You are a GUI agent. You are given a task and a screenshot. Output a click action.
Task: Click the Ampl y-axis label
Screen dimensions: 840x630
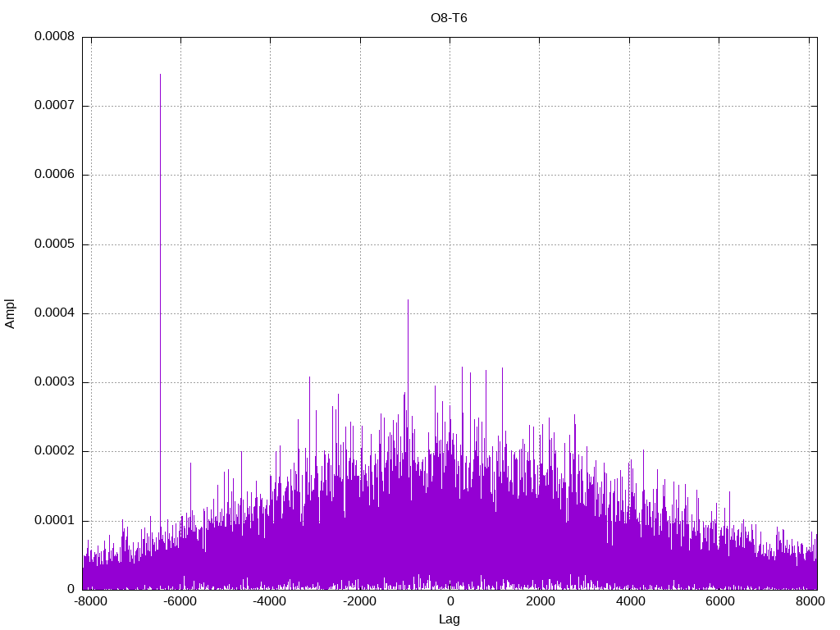(11, 313)
